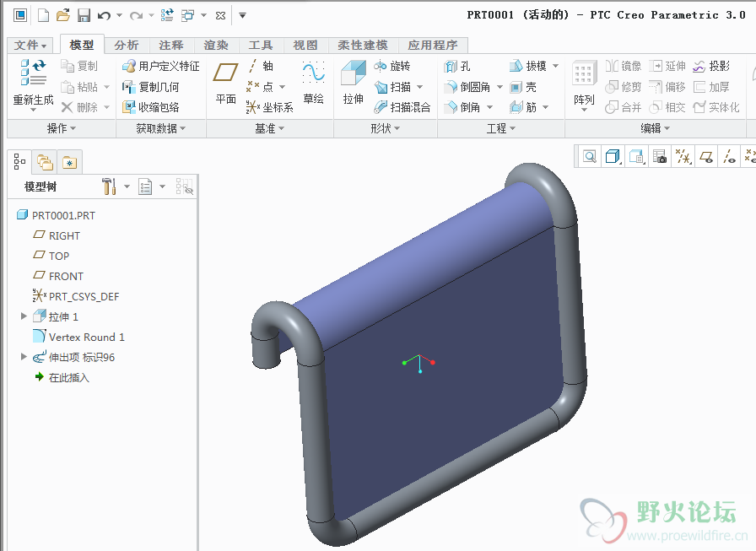Switch to the 工具 tab

(x=261, y=46)
